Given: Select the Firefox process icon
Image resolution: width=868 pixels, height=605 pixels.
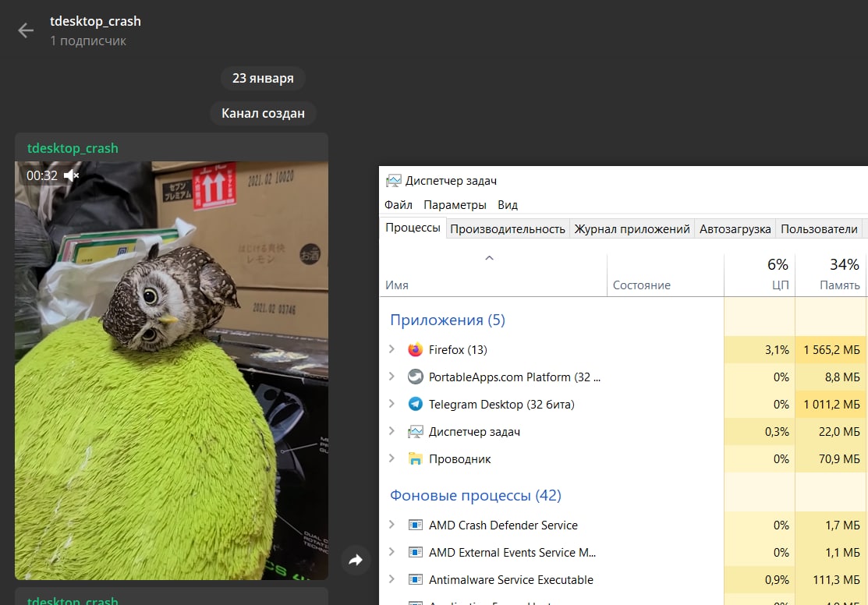Looking at the screenshot, I should pyautogui.click(x=415, y=350).
